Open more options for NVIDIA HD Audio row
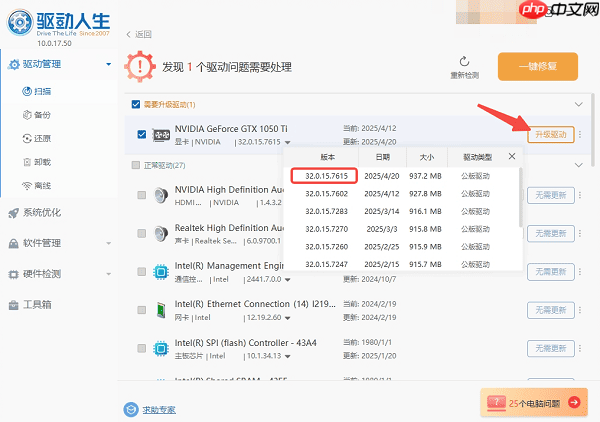 coord(580,196)
